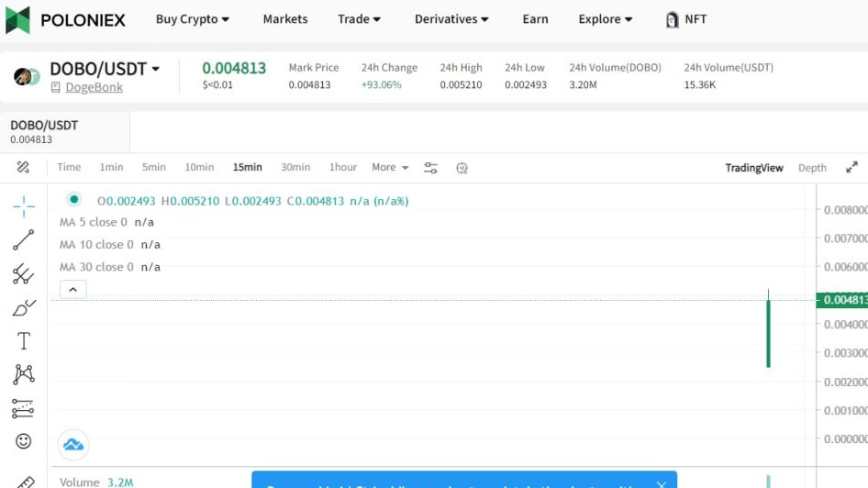
Task: Open the Trade dropdown menu
Action: pyautogui.click(x=359, y=19)
